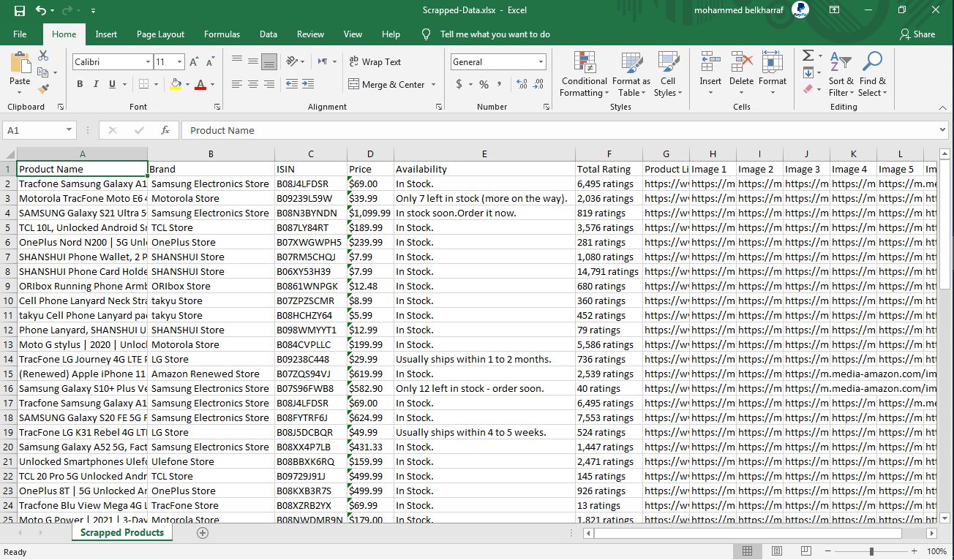954x560 pixels.
Task: Click Center alignment icon
Action: 252,85
